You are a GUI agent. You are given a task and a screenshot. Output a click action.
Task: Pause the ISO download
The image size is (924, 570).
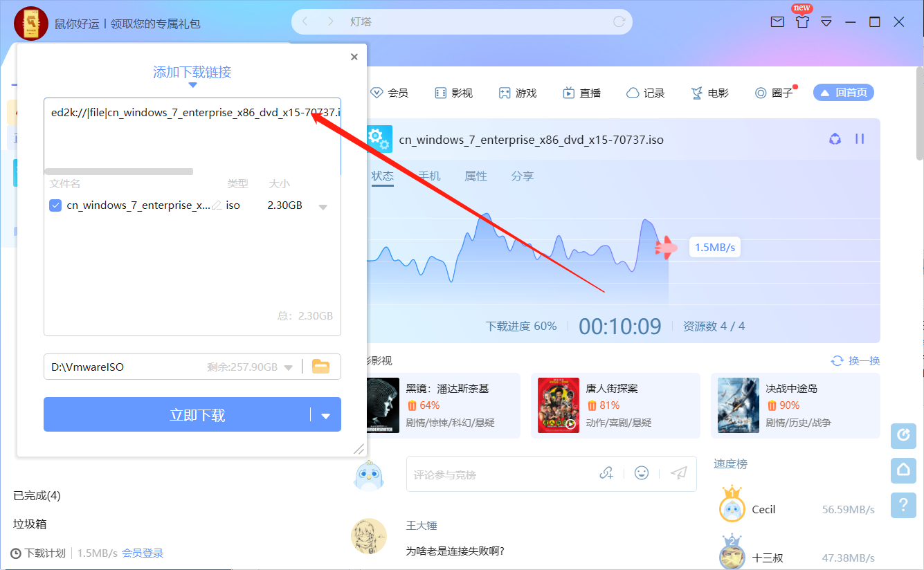coord(860,138)
